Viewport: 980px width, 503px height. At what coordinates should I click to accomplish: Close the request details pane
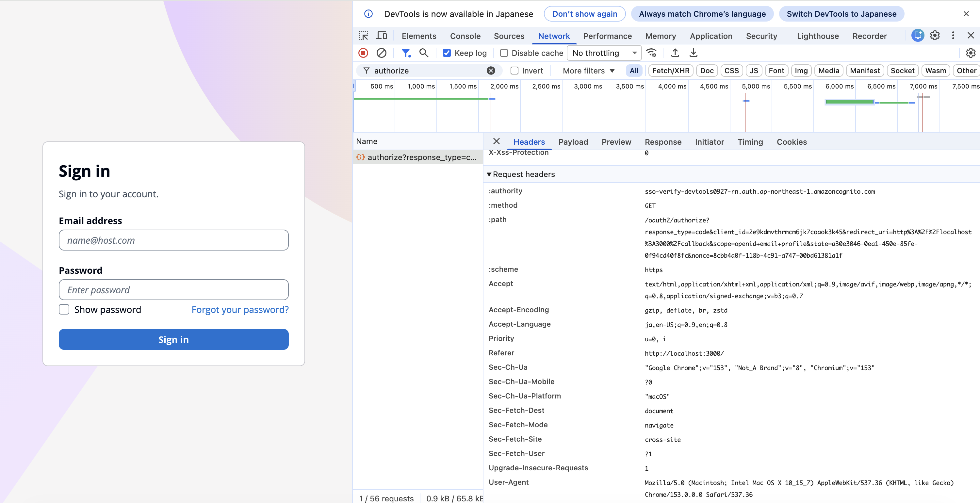[497, 141]
